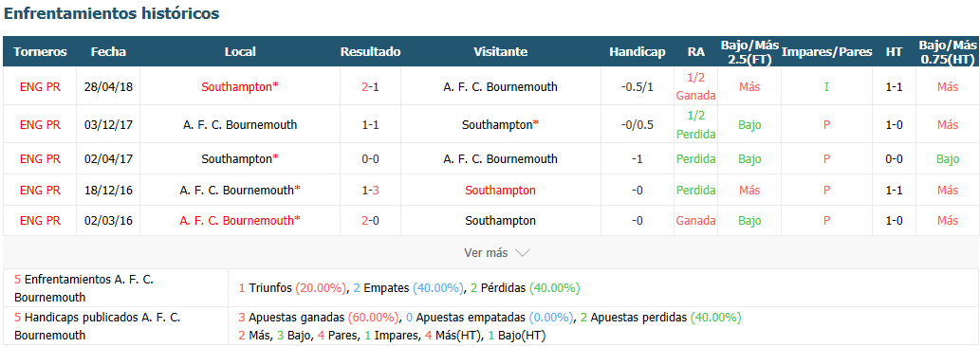Open the 0-0 result from 02/04/17
This screenshot has height=347, width=980.
click(370, 159)
